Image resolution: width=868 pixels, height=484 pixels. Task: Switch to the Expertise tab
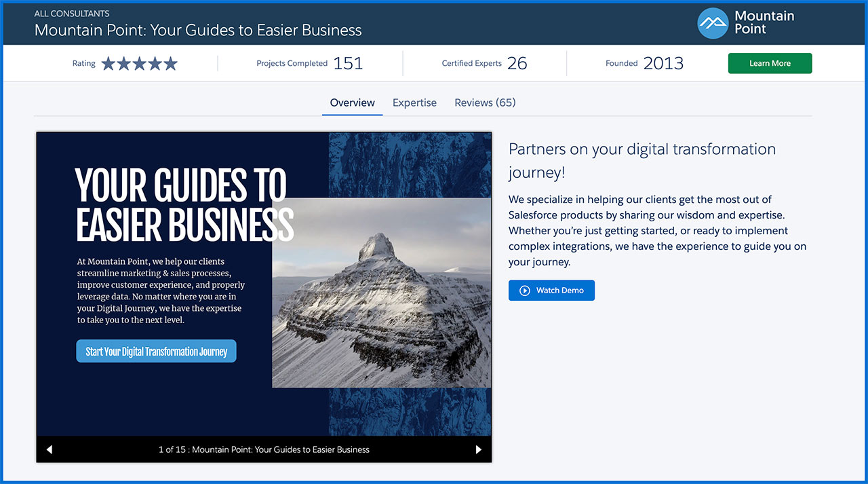click(414, 103)
